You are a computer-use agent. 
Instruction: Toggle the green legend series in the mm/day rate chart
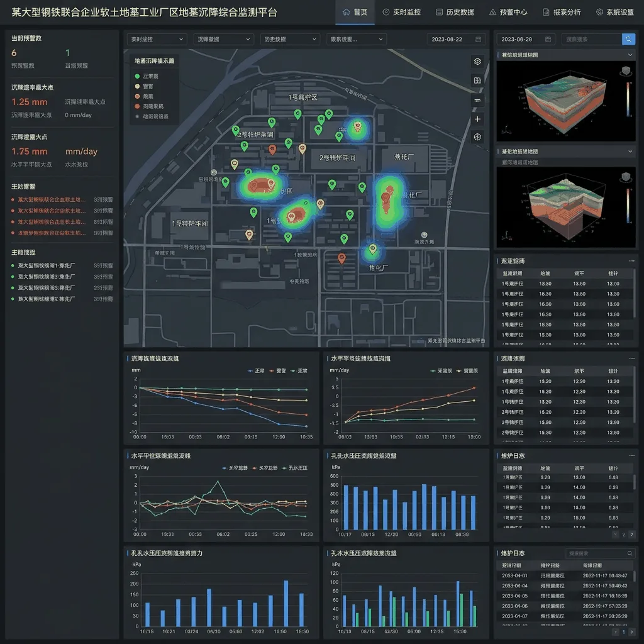click(x=441, y=371)
